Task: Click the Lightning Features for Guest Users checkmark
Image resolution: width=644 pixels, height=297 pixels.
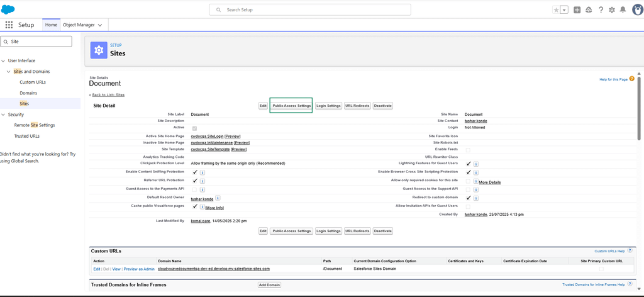Action: click(x=469, y=163)
